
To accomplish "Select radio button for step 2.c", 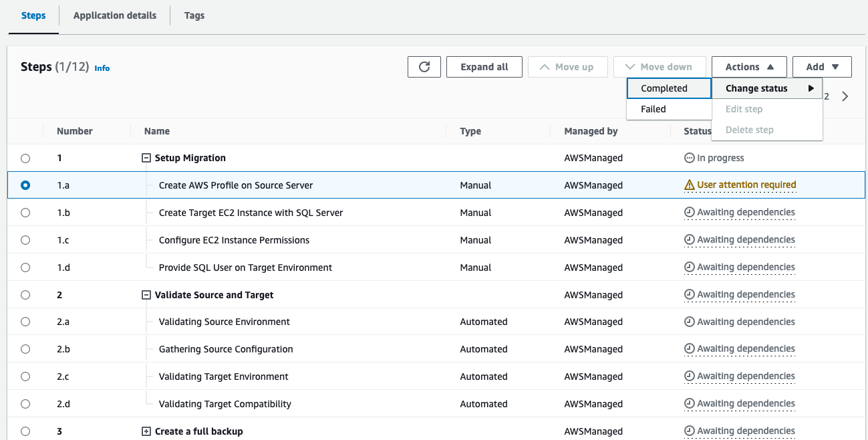I will (25, 376).
